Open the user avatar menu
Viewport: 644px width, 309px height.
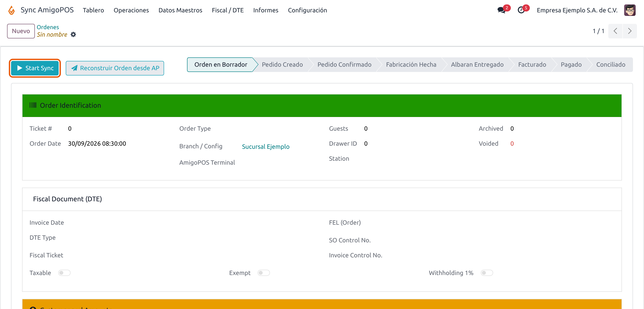(629, 10)
